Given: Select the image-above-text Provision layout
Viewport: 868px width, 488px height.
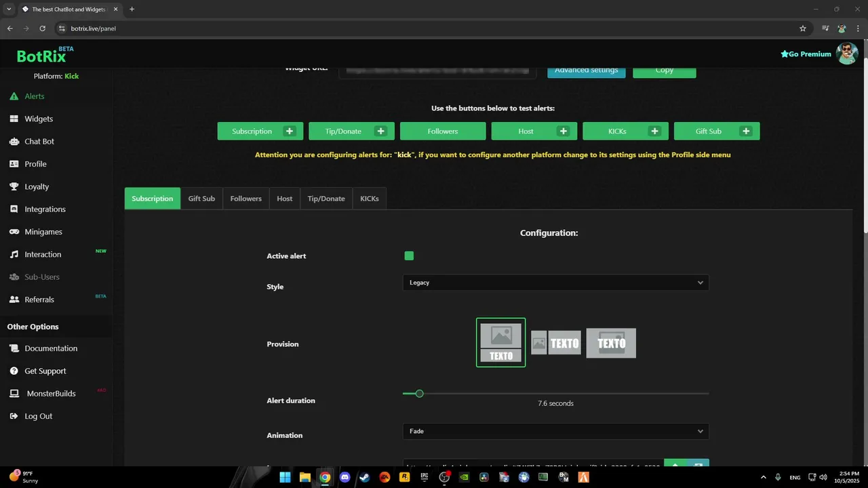Looking at the screenshot, I should click(x=501, y=343).
